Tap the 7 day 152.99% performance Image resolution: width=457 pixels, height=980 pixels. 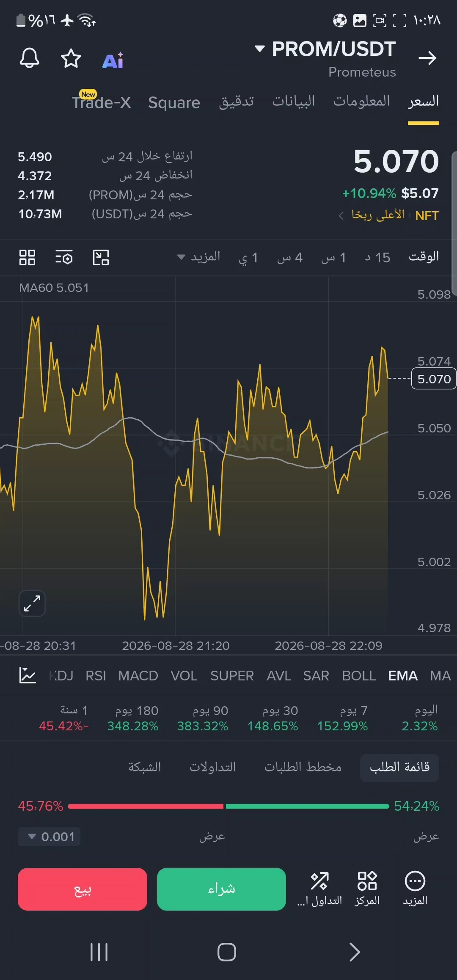343,718
